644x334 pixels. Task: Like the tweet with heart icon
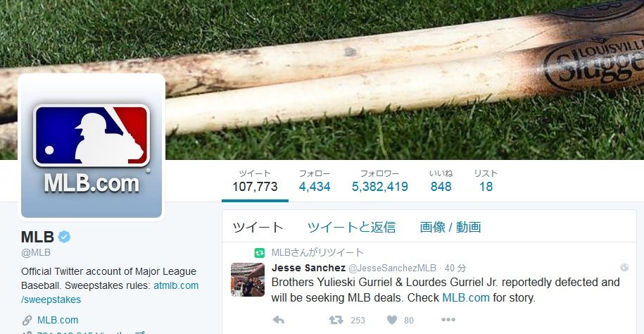[x=392, y=320]
